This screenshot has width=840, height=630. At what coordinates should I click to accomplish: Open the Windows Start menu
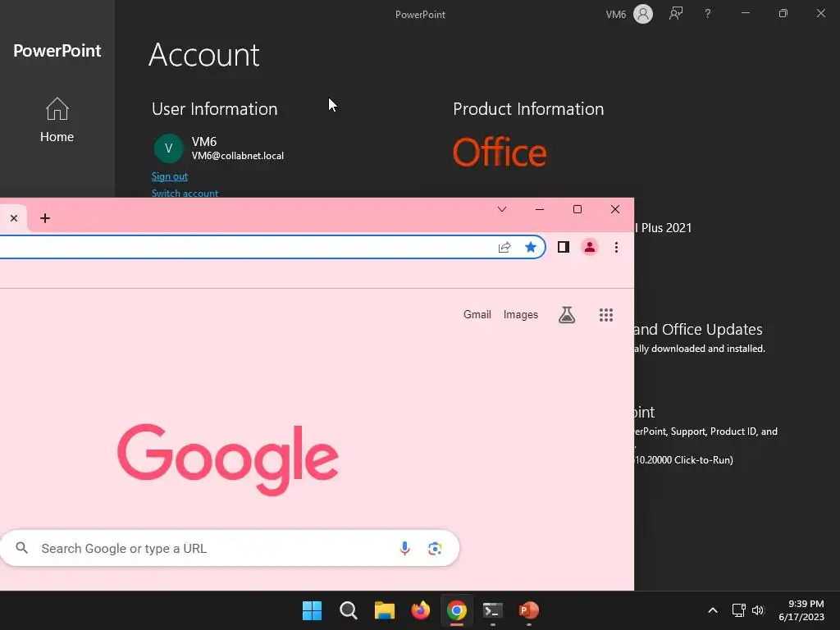pos(312,610)
